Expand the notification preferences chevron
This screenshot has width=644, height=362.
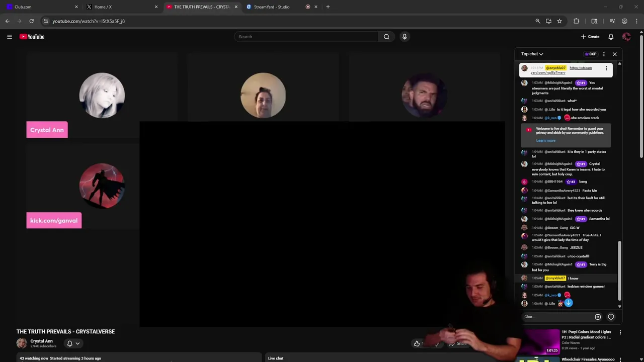[77, 343]
